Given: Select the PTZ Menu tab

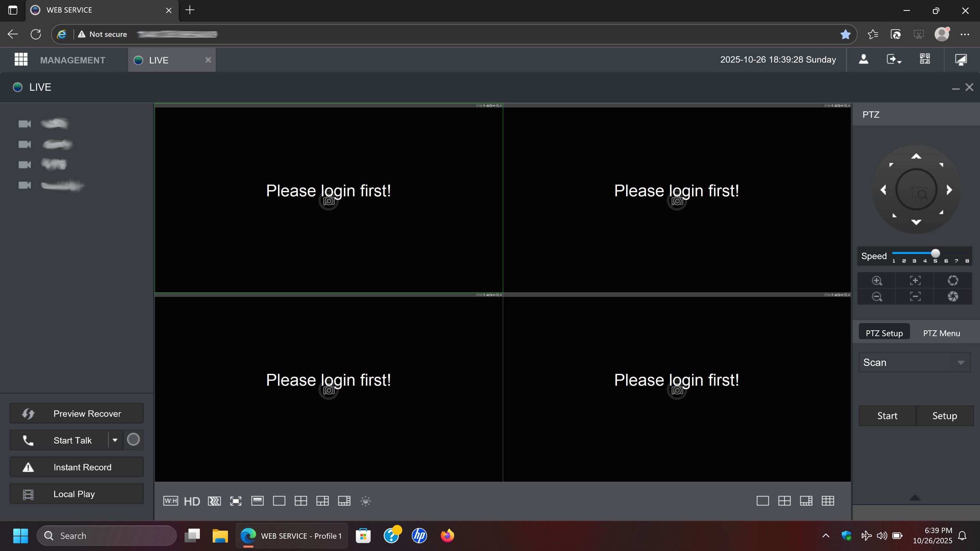Looking at the screenshot, I should pyautogui.click(x=942, y=333).
